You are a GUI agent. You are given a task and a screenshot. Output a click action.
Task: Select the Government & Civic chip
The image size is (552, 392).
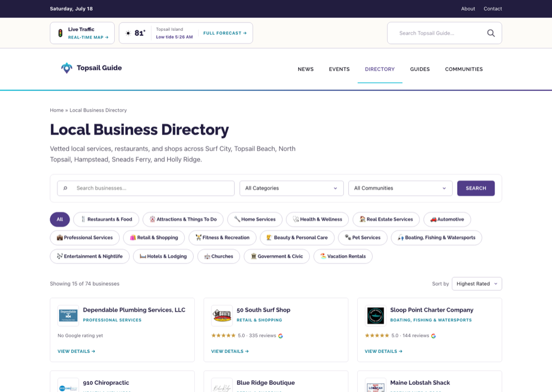click(x=277, y=256)
